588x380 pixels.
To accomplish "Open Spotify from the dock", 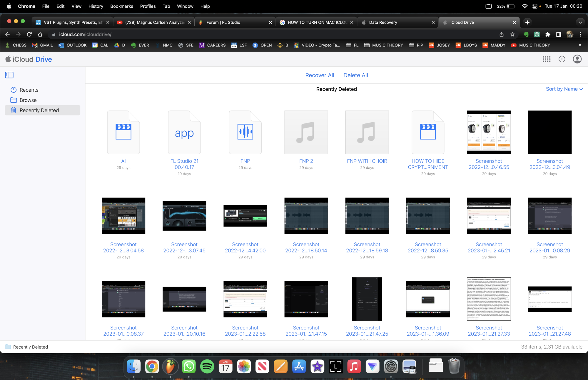I will coord(207,366).
